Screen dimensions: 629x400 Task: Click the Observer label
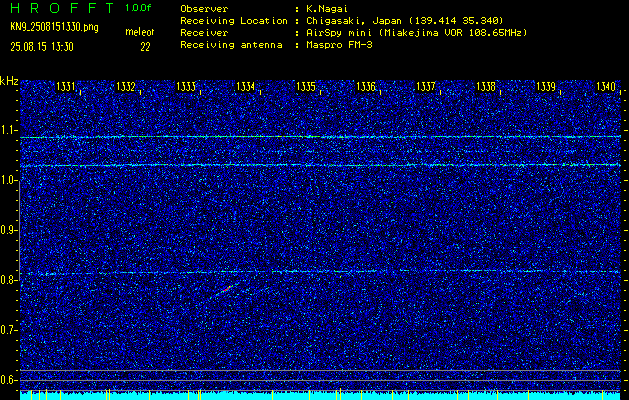tap(204, 9)
